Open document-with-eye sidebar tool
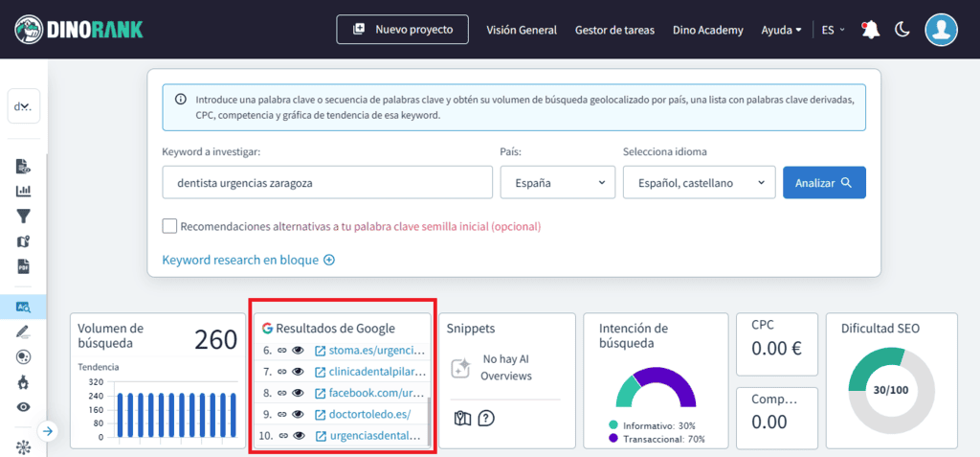Screen dimensions: 980x457 23,167
